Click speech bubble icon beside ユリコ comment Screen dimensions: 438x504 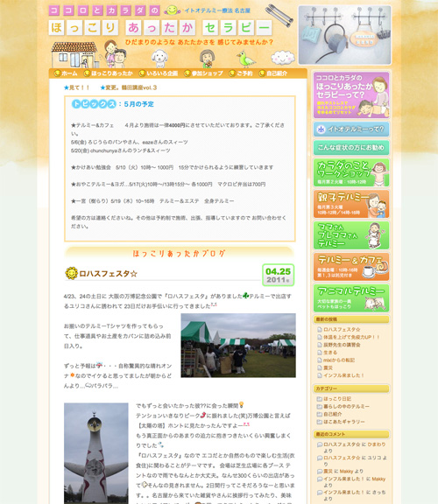point(320,458)
